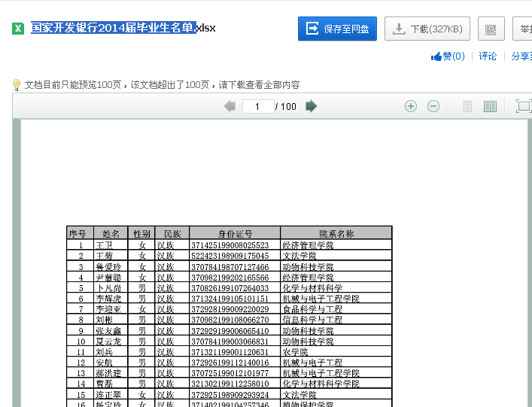
Task: Click department cell 信息科学与工程
Action: tap(336, 320)
